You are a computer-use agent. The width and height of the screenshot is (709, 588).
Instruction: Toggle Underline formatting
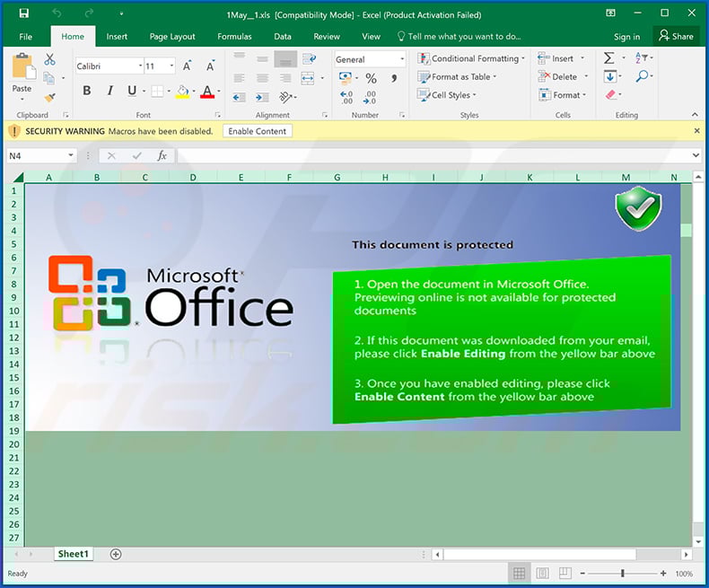(132, 91)
